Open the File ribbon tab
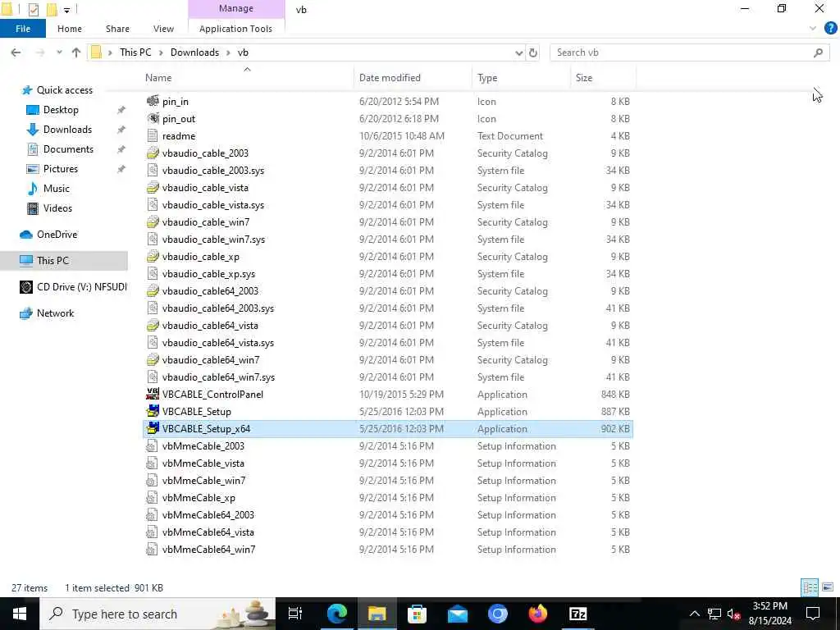The height and width of the screenshot is (630, 840). (23, 29)
